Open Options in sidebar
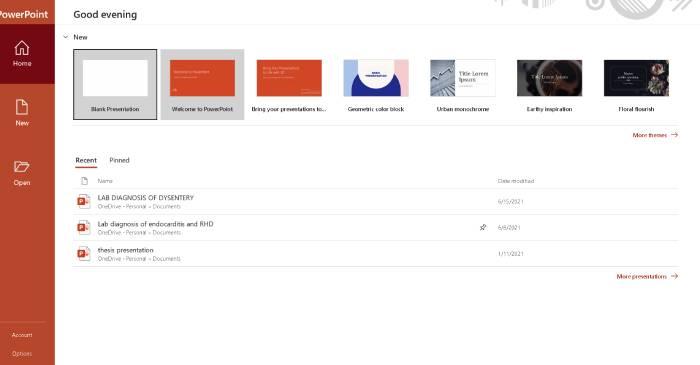 coord(22,354)
